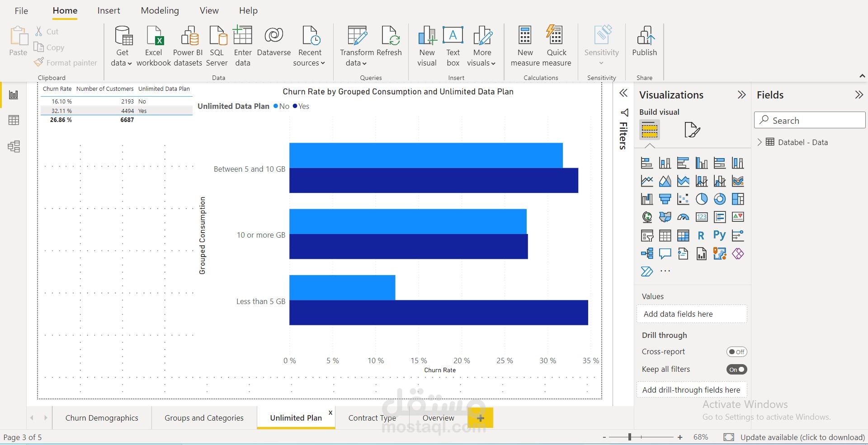The height and width of the screenshot is (445, 868).
Task: Choose the Gauge visual
Action: coord(683,217)
